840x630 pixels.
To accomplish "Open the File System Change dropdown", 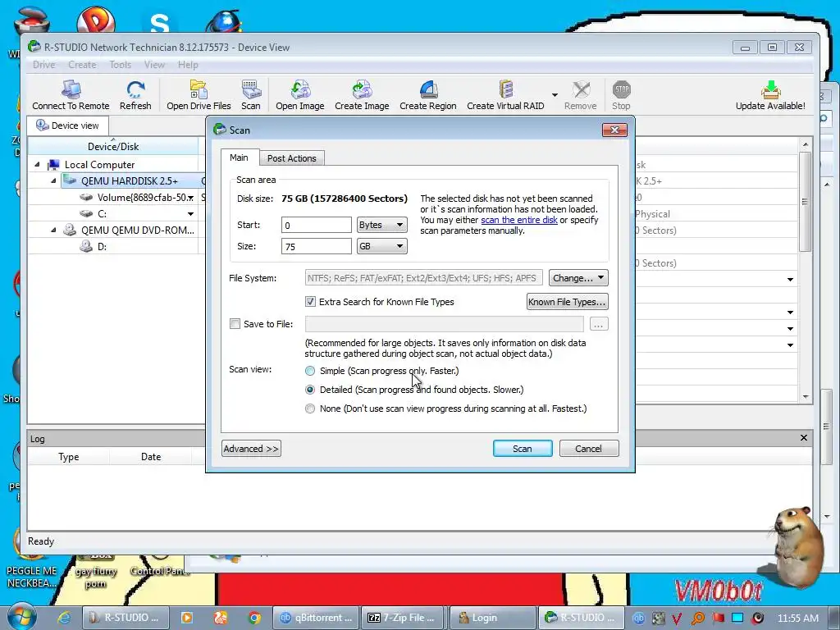I will (578, 278).
